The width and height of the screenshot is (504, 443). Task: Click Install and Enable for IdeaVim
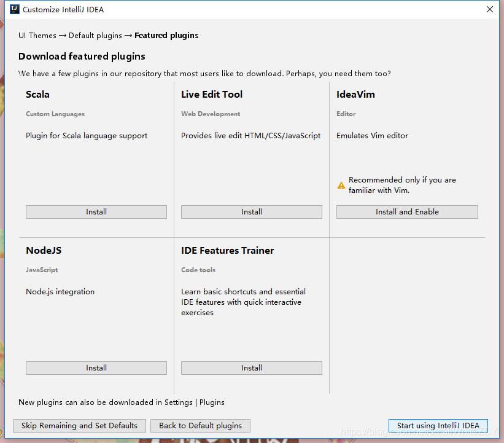[x=407, y=212]
